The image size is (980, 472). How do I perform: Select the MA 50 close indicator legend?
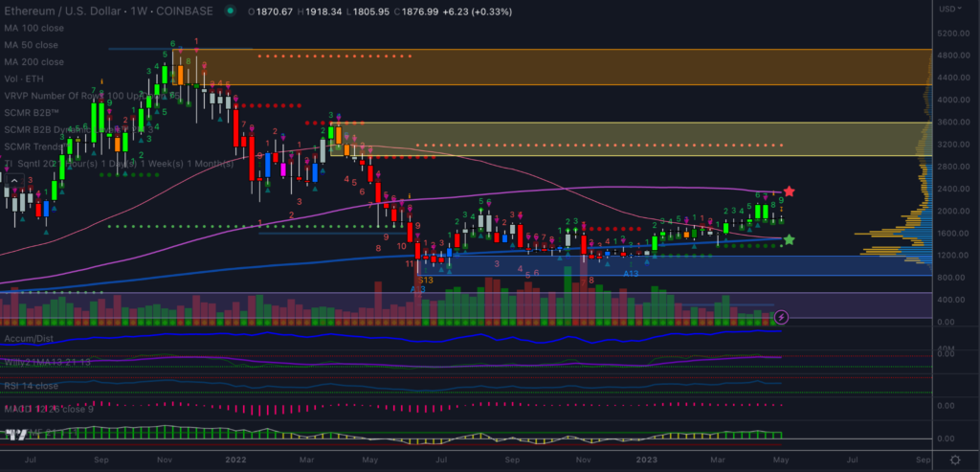[x=32, y=45]
